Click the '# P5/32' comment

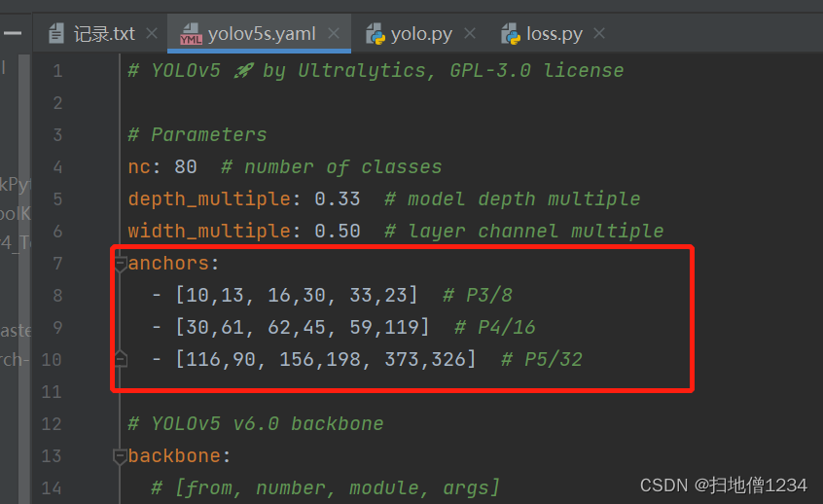tap(542, 359)
